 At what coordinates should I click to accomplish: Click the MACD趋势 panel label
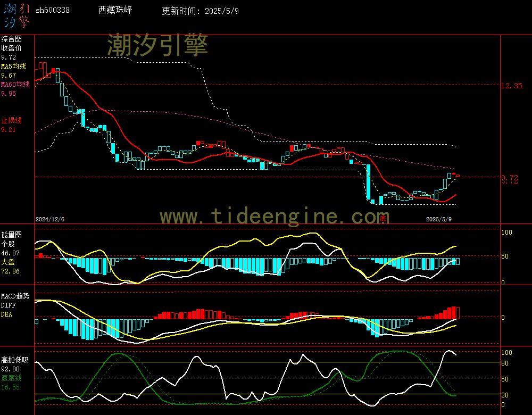click(x=15, y=296)
